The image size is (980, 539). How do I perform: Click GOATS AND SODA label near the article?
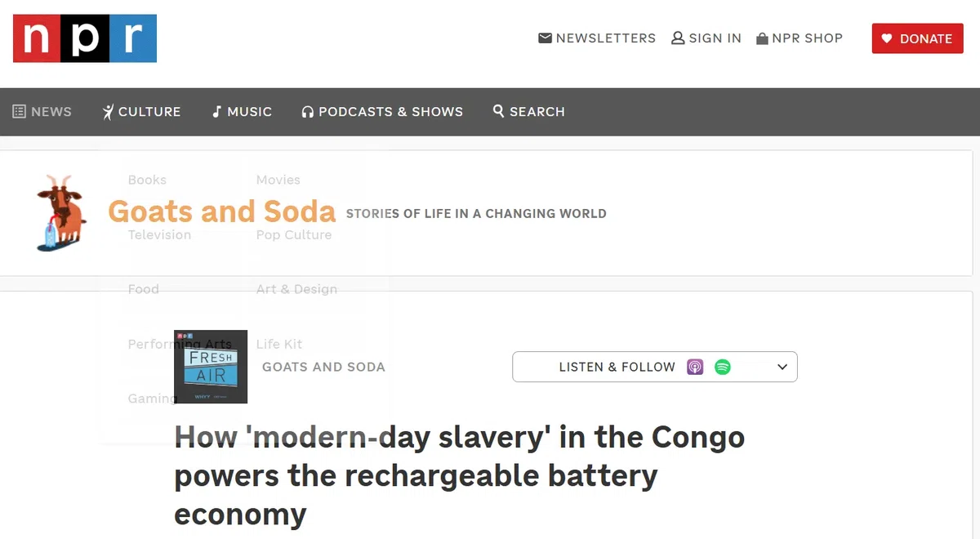[x=323, y=367]
